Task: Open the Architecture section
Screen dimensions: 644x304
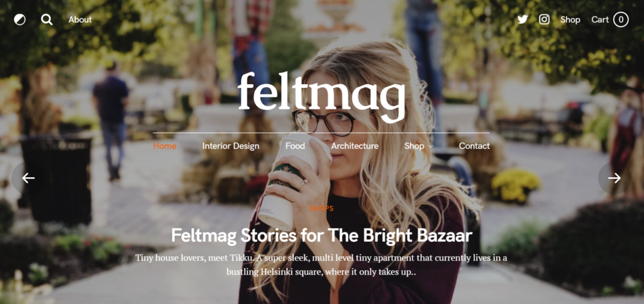Action: click(x=355, y=146)
